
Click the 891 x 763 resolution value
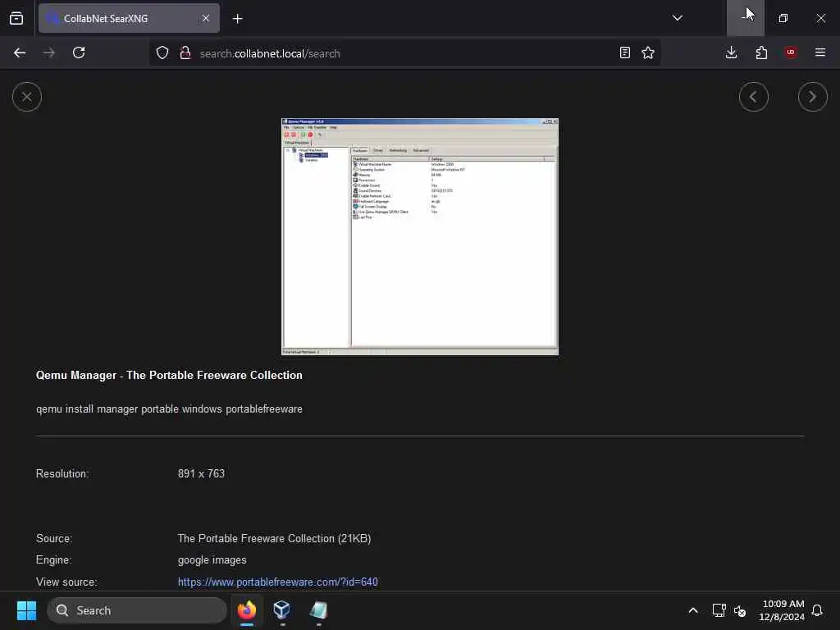click(202, 473)
